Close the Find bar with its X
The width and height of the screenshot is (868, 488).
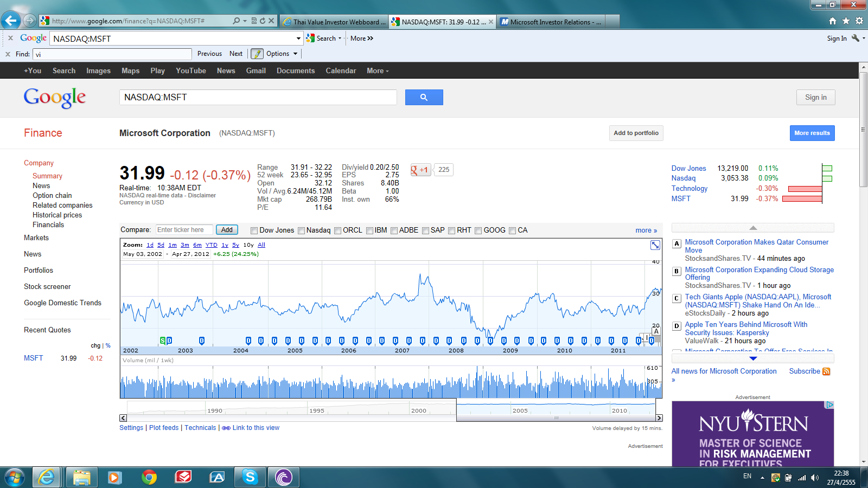click(8, 54)
